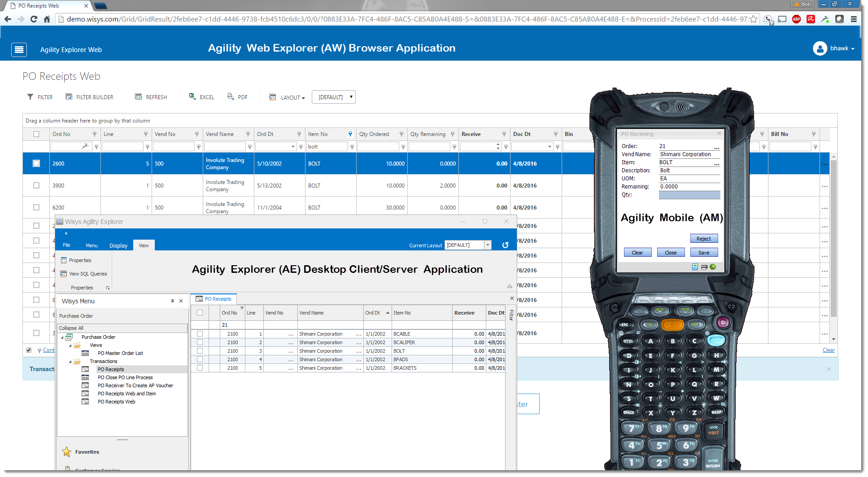This screenshot has width=868, height=477.
Task: Click the AdBlock extension icon
Action: click(x=796, y=19)
